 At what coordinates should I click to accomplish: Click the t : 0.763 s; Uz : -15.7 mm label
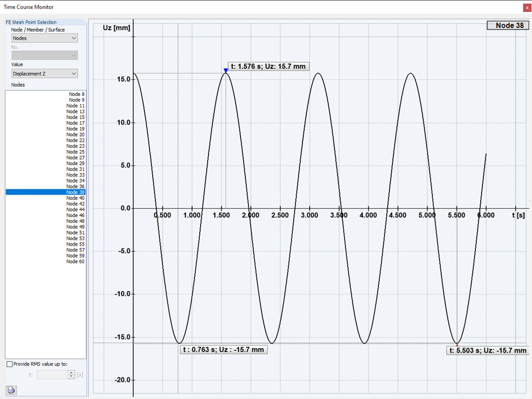[223, 349]
